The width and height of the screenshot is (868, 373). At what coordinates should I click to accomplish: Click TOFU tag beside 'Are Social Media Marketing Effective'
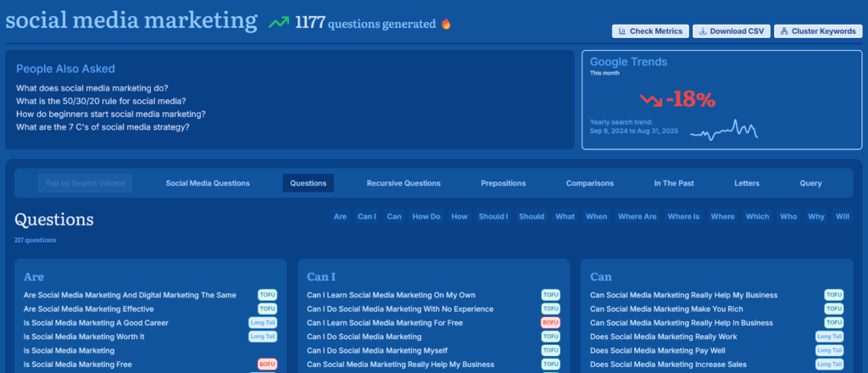(x=267, y=309)
